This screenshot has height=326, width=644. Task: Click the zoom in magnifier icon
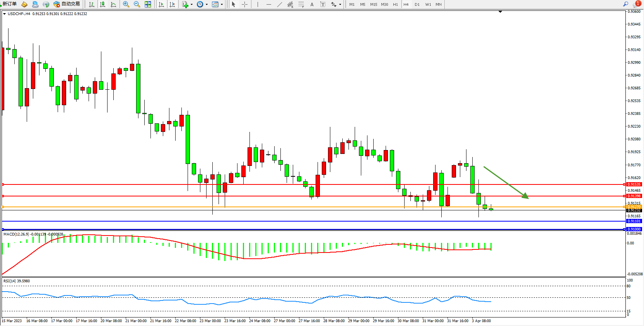(x=126, y=4)
